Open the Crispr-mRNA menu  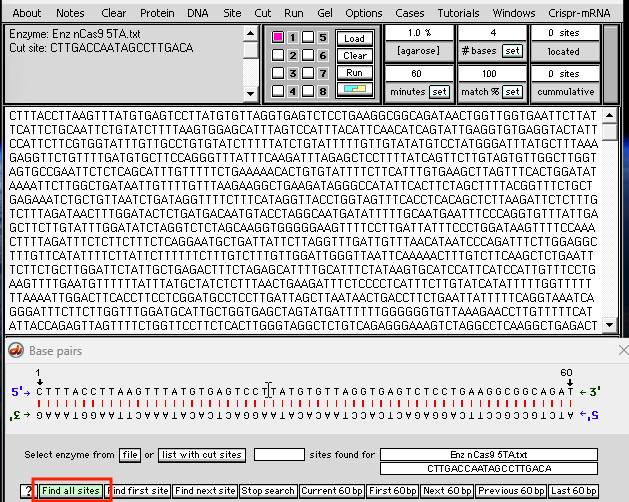579,13
